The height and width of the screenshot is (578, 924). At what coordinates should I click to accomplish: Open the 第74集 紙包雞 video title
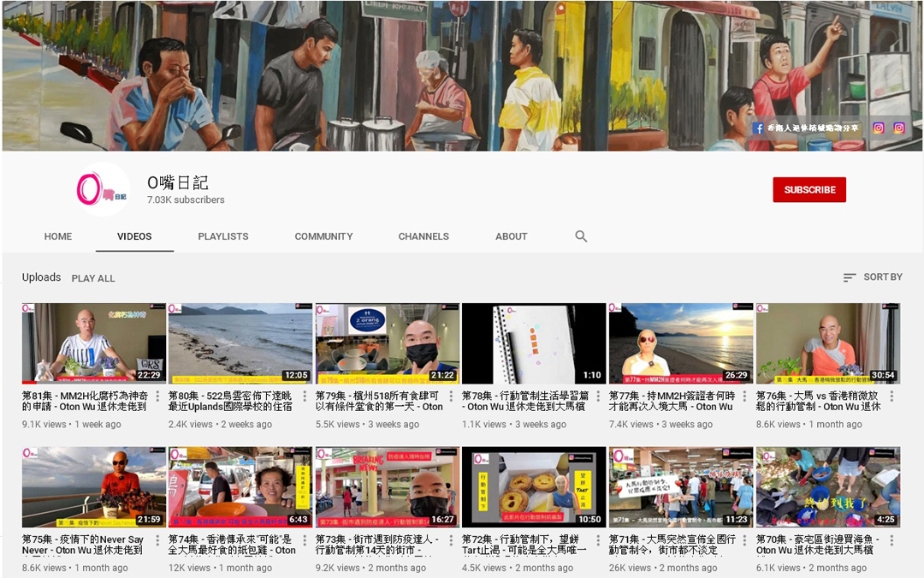click(232, 545)
